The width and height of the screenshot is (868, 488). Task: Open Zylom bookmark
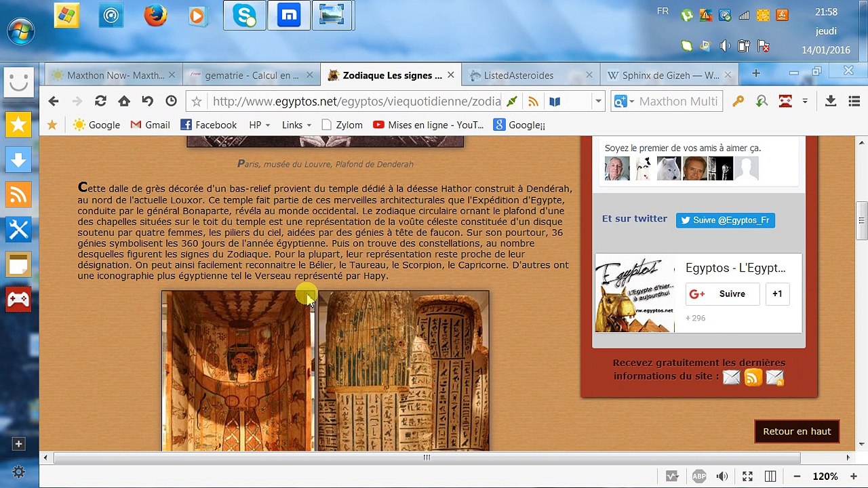click(x=342, y=125)
